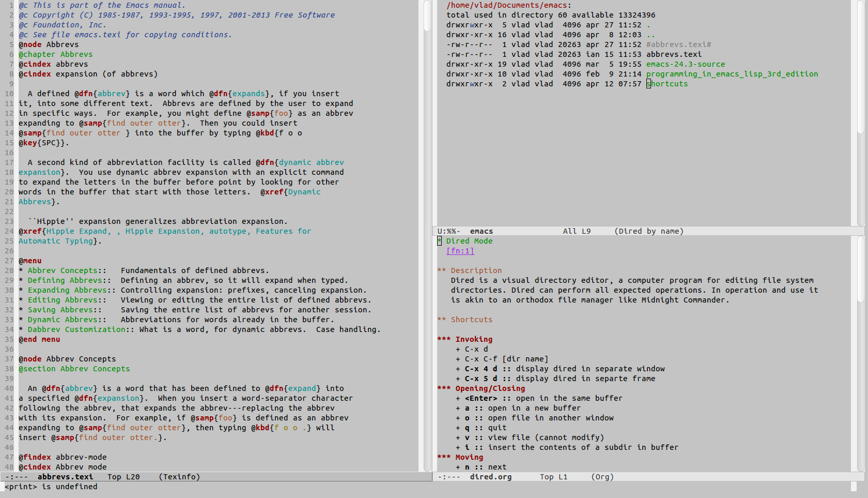This screenshot has width=868, height=498.
Task: Select the Defining Abbrevs menu entry
Action: [x=65, y=280]
